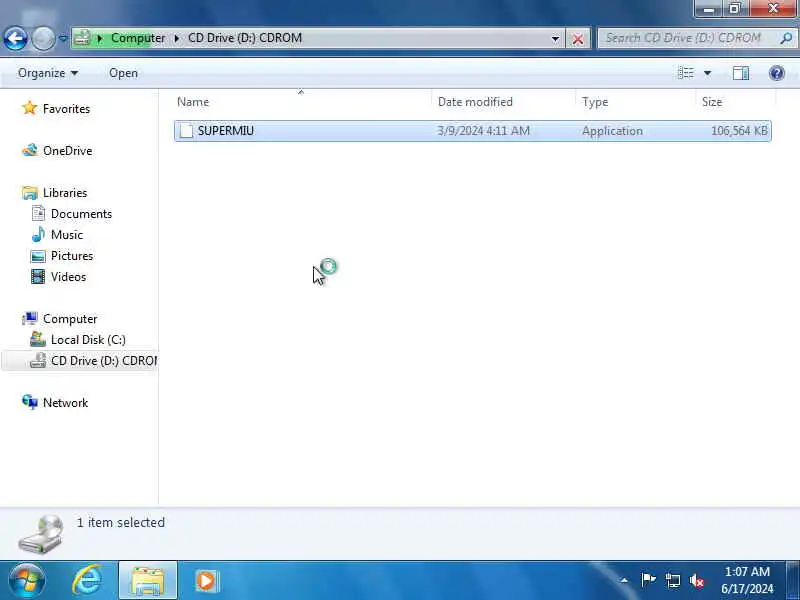Click CD Drive (D:) CDROM breadcrumb
This screenshot has height=600, width=800.
click(245, 38)
